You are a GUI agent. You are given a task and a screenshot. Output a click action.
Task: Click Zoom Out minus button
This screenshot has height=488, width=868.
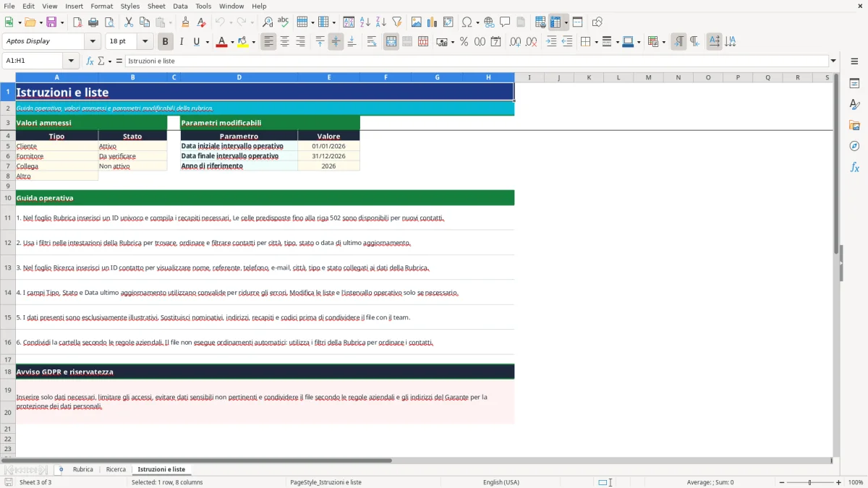pyautogui.click(x=782, y=482)
